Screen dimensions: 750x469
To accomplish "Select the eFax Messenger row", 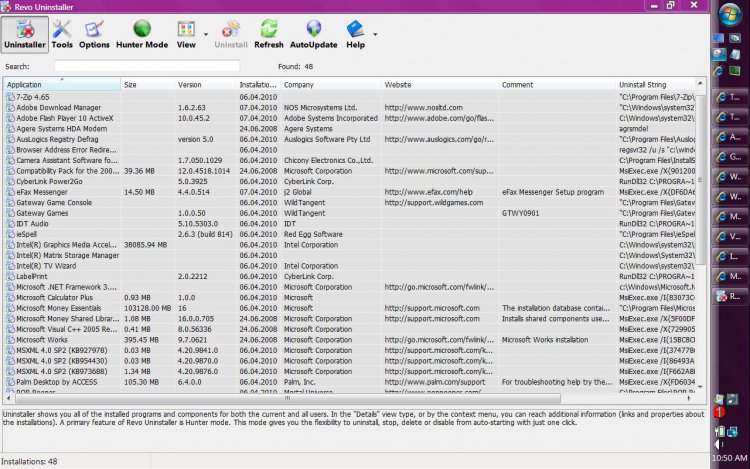I will click(350, 192).
